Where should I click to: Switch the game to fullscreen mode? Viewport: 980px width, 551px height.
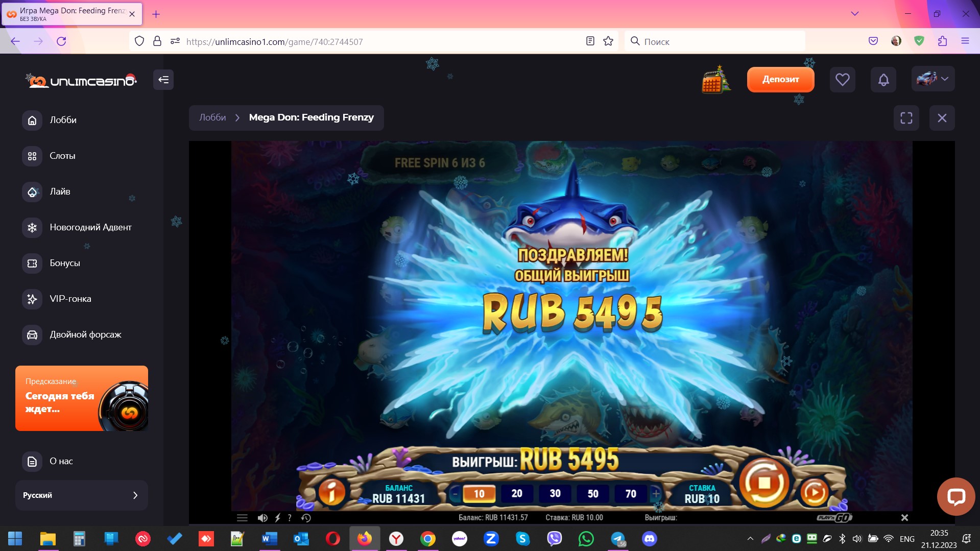click(906, 118)
